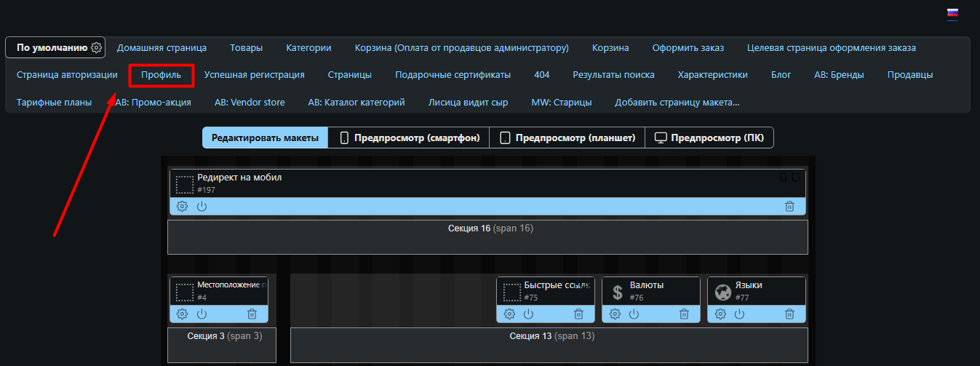980x366 pixels.
Task: Open settings gear of Редирект на мобил block
Action: (x=182, y=207)
